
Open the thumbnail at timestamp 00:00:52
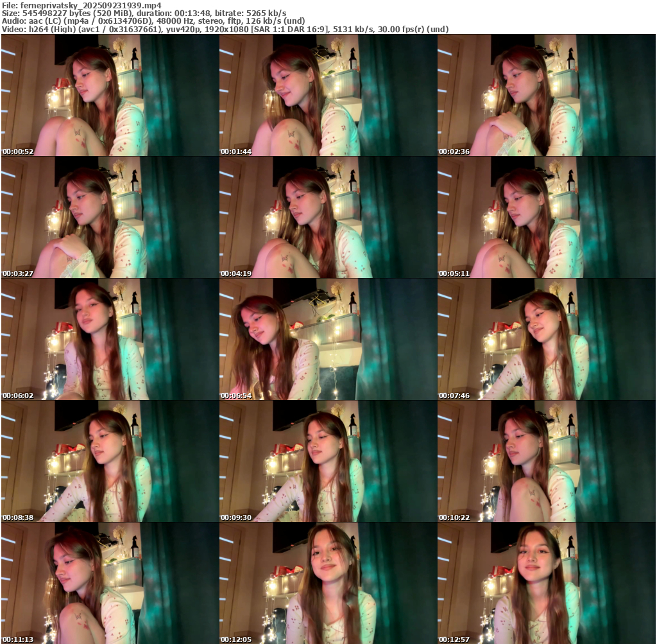click(x=110, y=95)
